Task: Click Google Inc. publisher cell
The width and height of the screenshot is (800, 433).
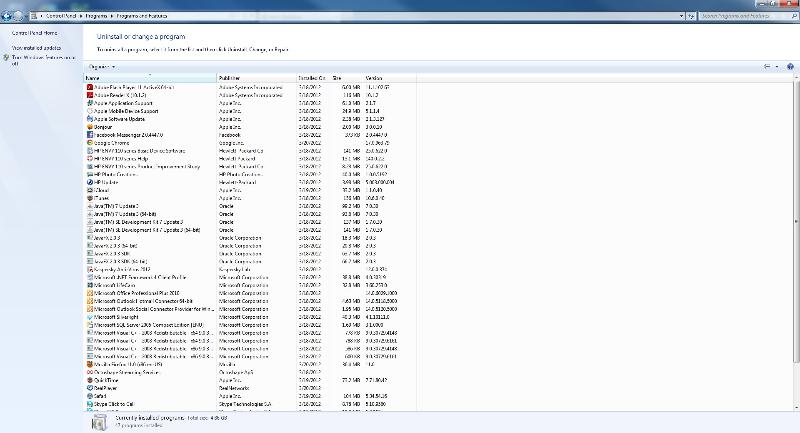Action: [231, 143]
